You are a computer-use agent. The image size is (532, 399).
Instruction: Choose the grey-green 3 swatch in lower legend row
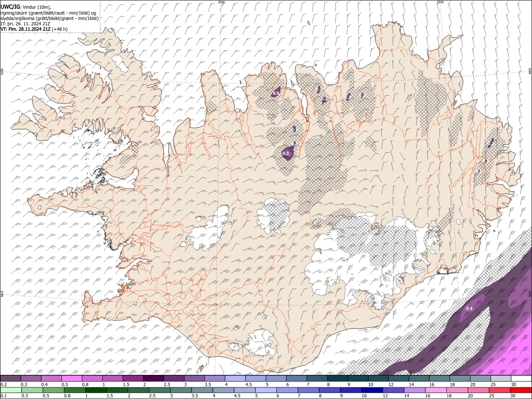181,390
